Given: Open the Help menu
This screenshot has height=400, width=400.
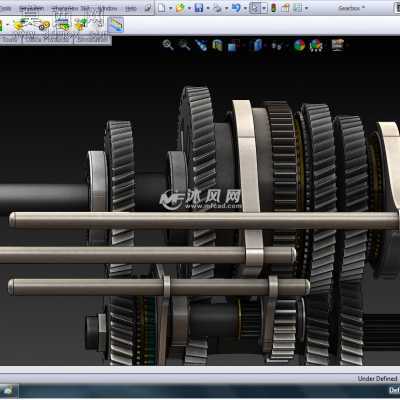Looking at the screenshot, I should point(131,8).
